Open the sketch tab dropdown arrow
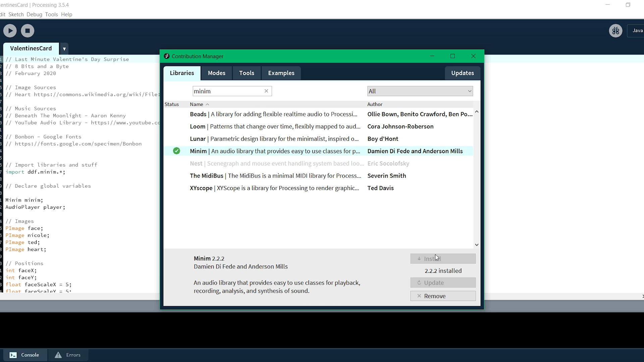Image resolution: width=644 pixels, height=362 pixels. point(64,49)
